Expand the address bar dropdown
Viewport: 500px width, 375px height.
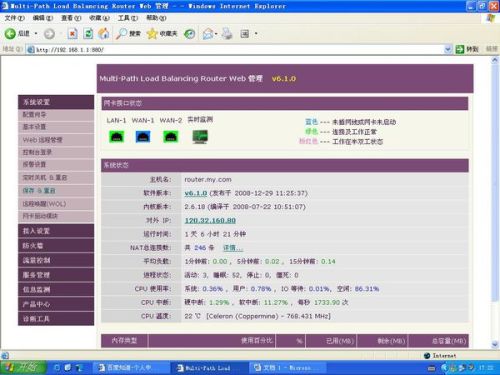[x=448, y=49]
